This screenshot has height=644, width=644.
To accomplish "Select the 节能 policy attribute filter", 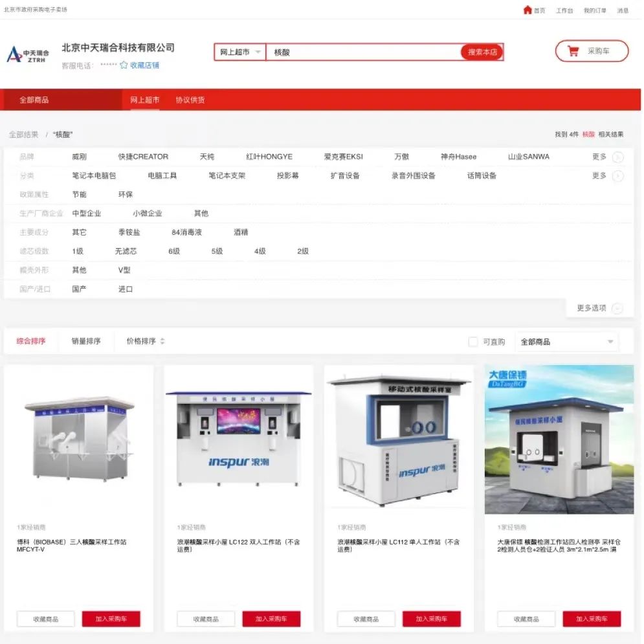I will [79, 195].
